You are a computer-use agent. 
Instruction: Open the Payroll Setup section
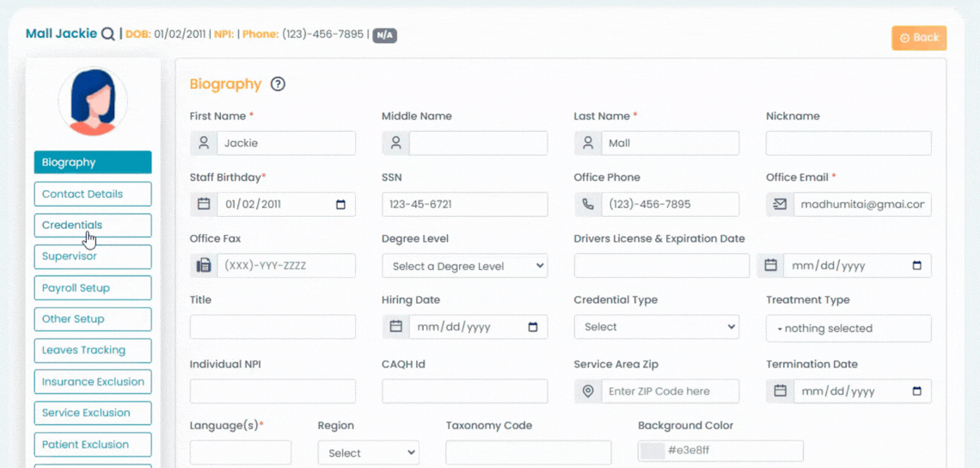[x=93, y=288]
